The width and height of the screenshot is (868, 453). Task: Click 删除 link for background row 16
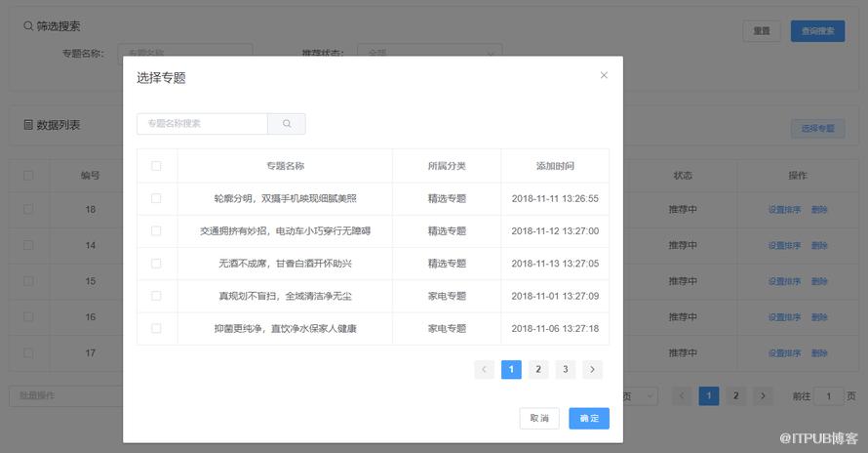click(x=819, y=317)
